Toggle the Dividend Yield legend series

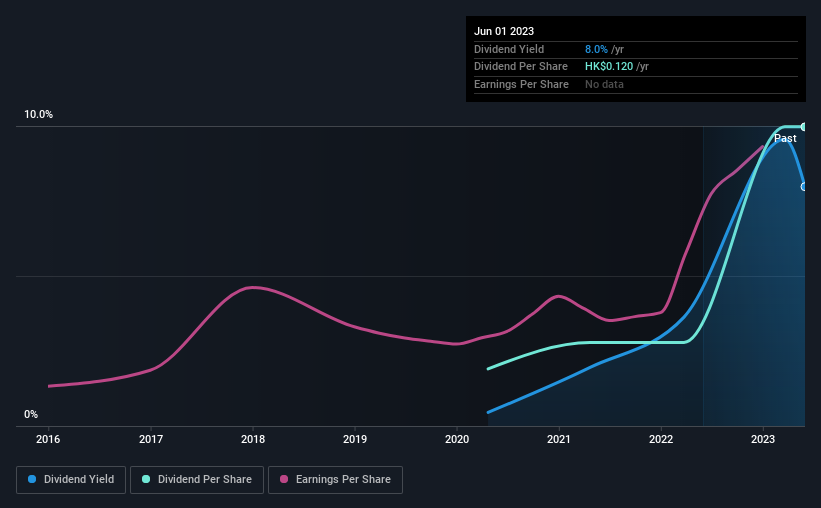pyautogui.click(x=71, y=479)
